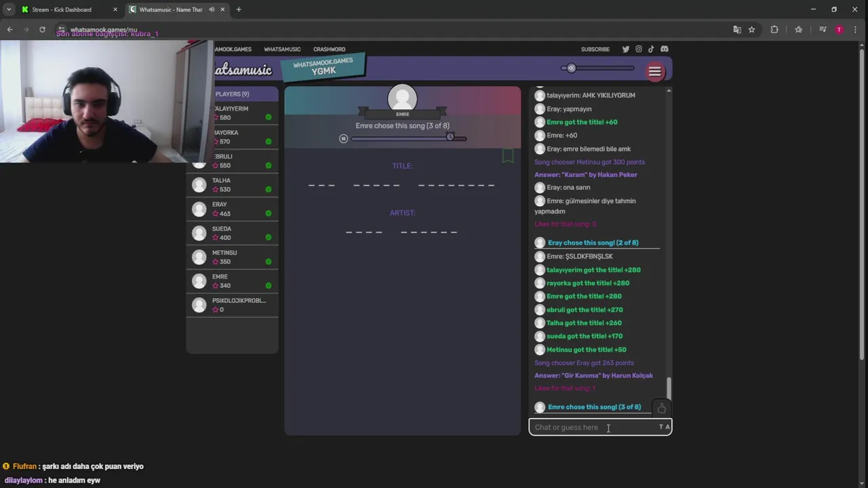Bookmark this page with star icon
This screenshot has height=488, width=868.
click(x=751, y=30)
